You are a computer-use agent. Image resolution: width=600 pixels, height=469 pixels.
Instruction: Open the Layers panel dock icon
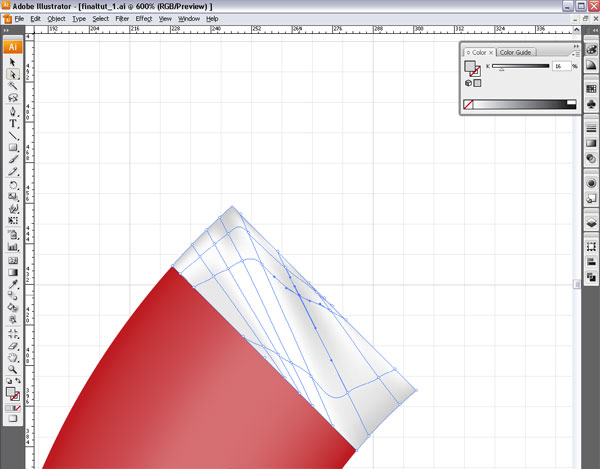[x=591, y=222]
